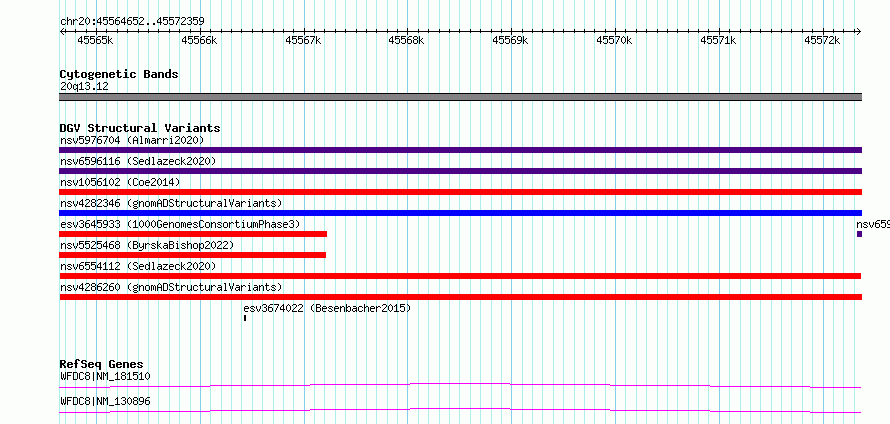Viewport: 890px width, 424px height.
Task: Click the esv3645933 1000Genomes red bar
Action: pyautogui.click(x=193, y=234)
